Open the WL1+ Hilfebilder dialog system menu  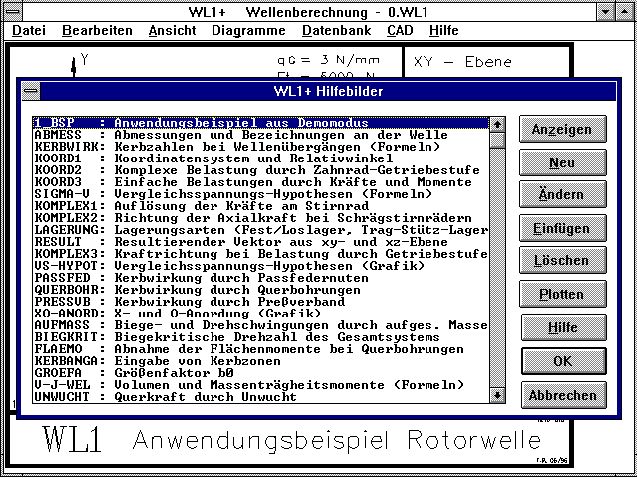32,91
